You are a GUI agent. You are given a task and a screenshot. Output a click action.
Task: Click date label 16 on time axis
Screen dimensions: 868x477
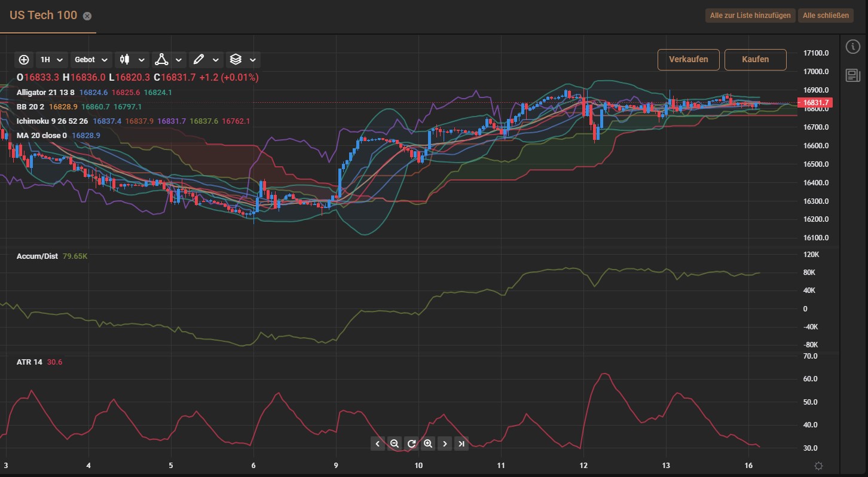click(748, 466)
